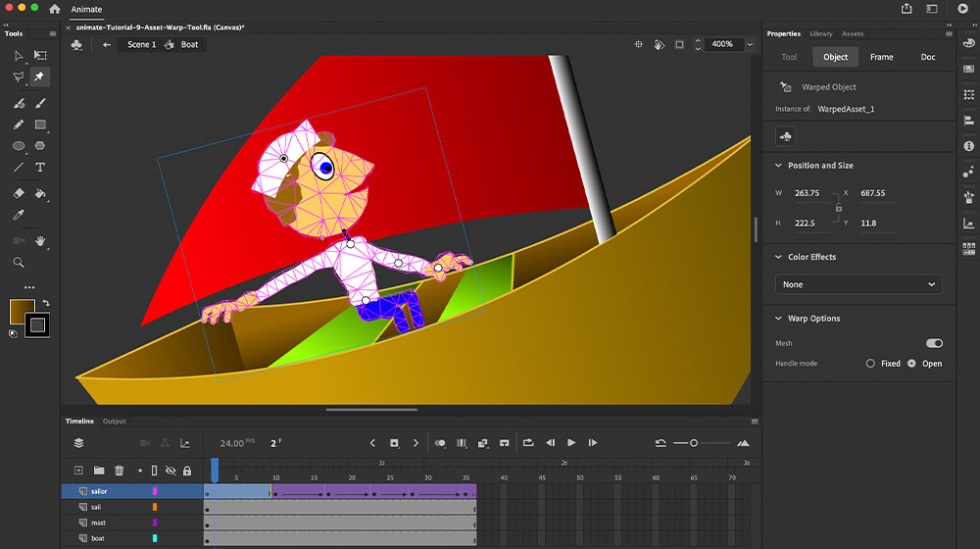Viewport: 980px width, 549px height.
Task: Switch to the Tool properties tab
Action: pos(789,57)
